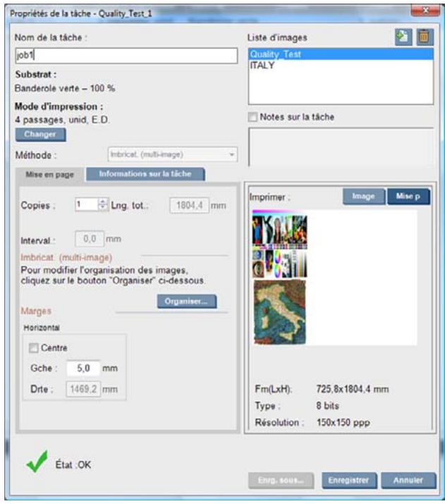
Task: Click the État :OK status text
Action: (73, 465)
